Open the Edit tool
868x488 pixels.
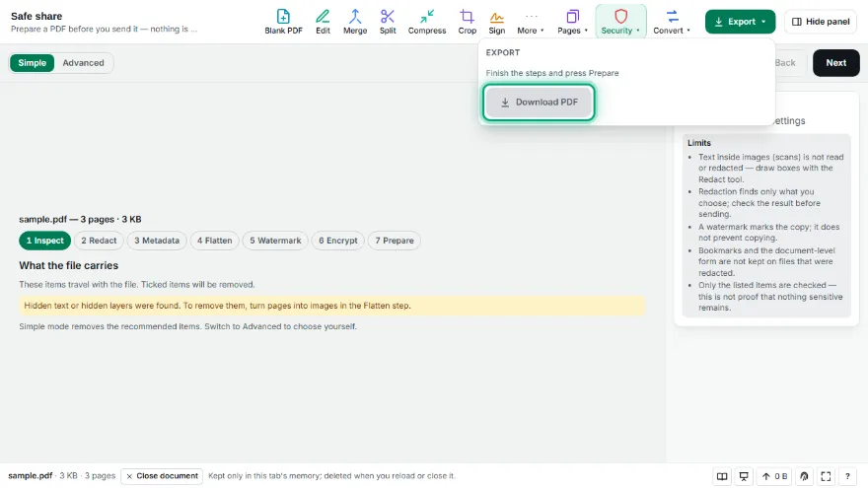click(x=323, y=22)
